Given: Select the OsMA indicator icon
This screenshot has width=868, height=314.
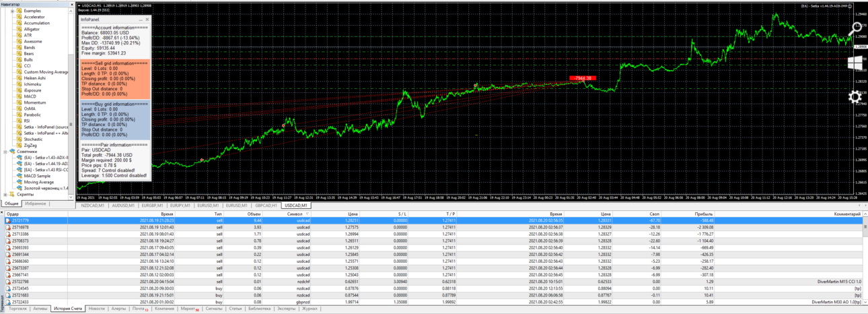Looking at the screenshot, I should (20, 108).
